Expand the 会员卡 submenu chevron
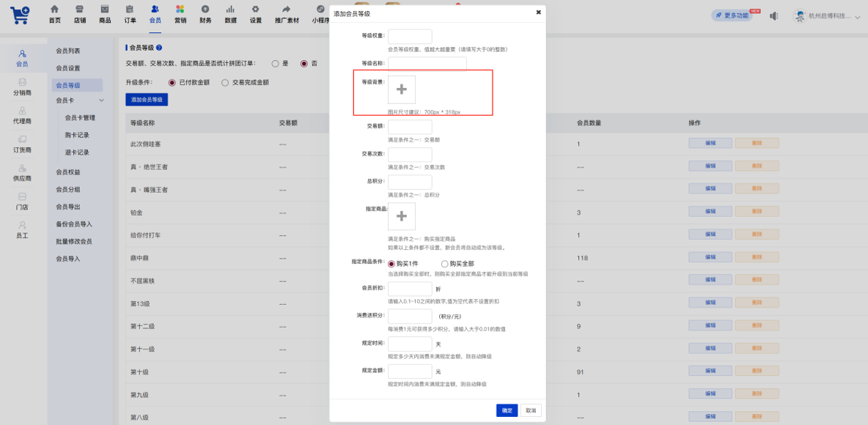The width and height of the screenshot is (868, 425). click(101, 100)
